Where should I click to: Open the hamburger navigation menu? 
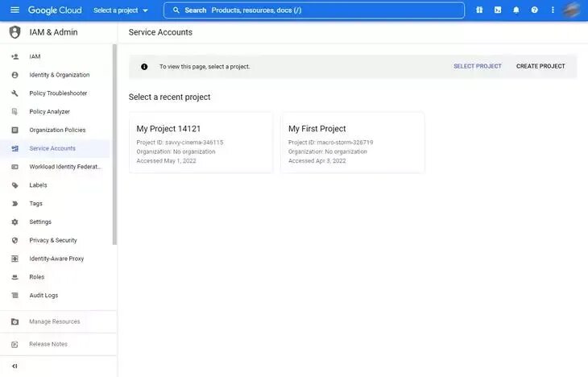point(14,10)
